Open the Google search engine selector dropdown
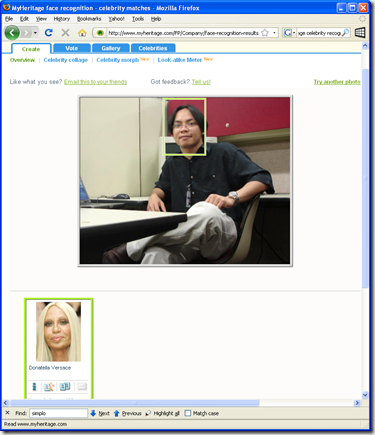Screen dimensions: 375x435 tap(289, 33)
